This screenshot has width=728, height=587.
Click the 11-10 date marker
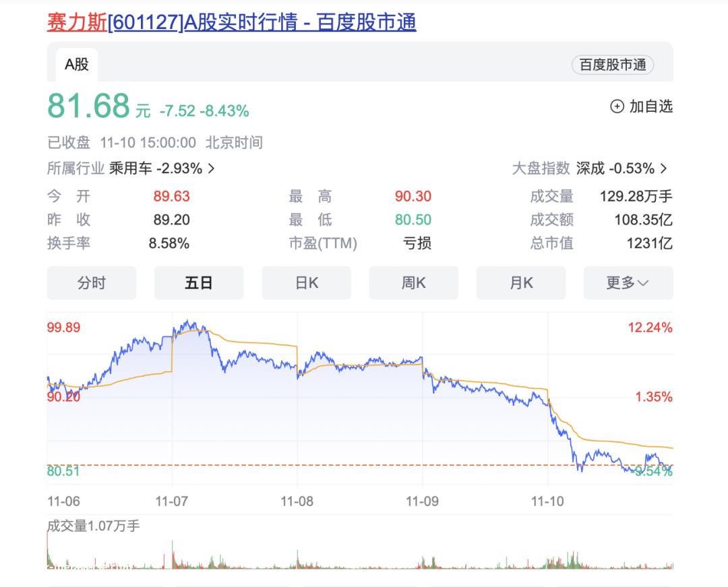tap(548, 501)
